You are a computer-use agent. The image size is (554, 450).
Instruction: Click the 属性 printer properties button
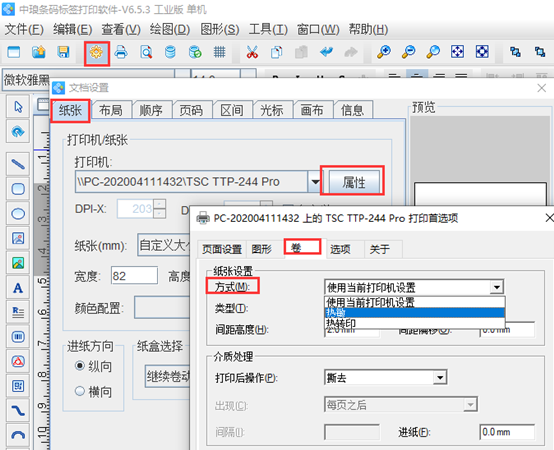point(354,183)
